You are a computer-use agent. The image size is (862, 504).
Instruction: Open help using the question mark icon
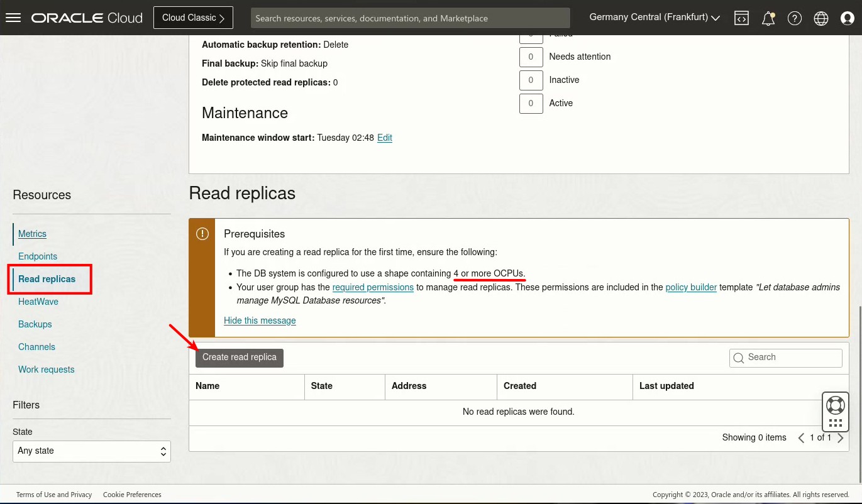point(795,18)
